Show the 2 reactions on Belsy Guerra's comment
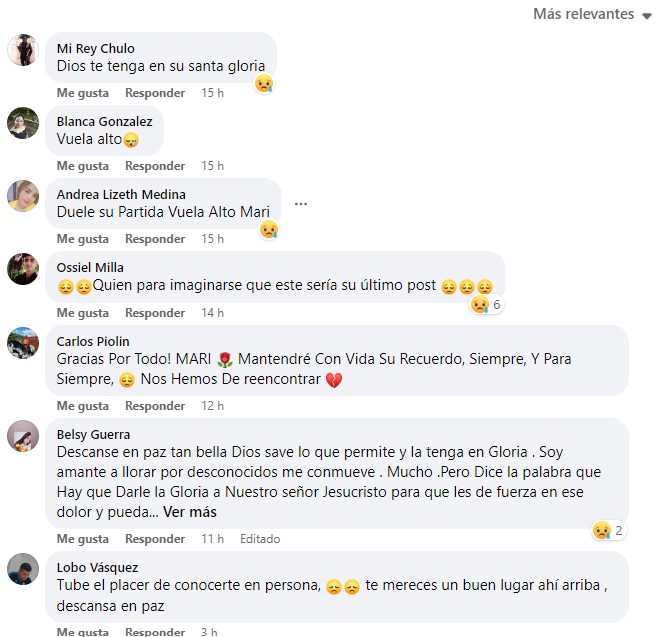Viewport: 660px width, 637px height. 608,530
